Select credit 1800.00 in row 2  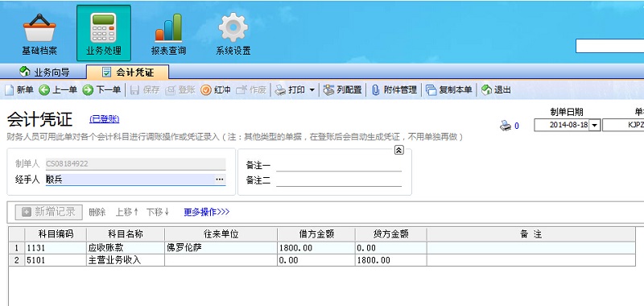tap(391, 260)
